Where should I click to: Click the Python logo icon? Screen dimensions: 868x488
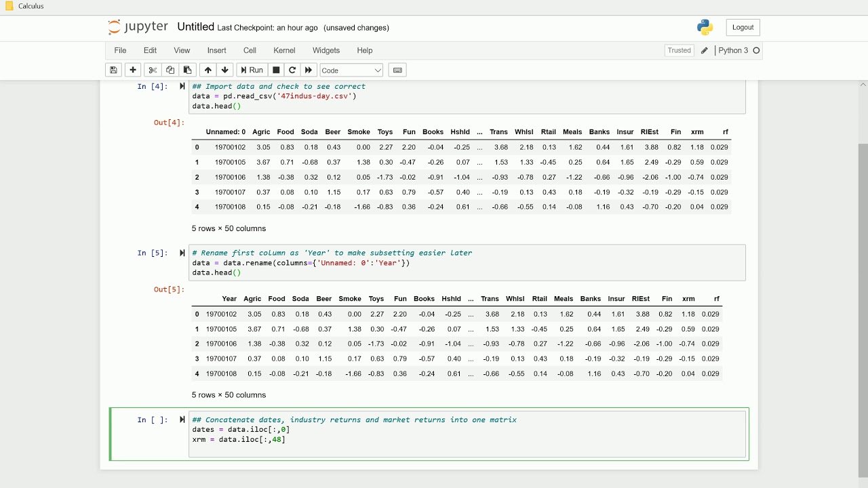tap(705, 27)
